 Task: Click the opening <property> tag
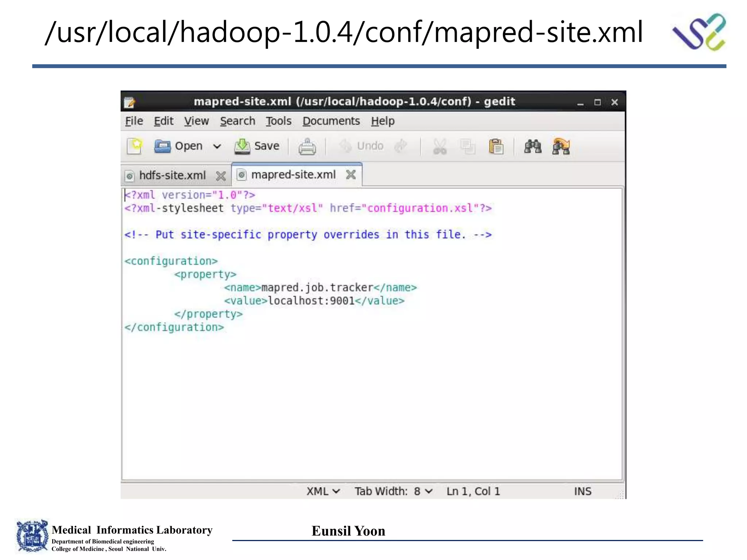[x=205, y=274]
